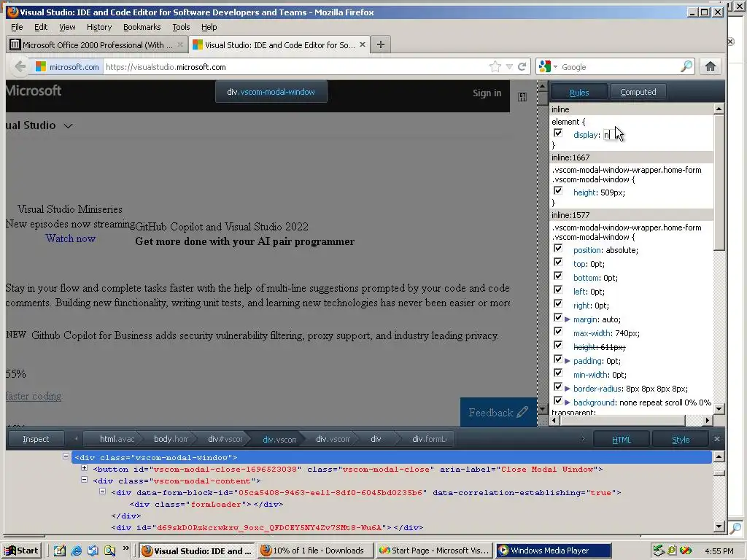
Task: Open the History menu
Action: [x=98, y=27]
